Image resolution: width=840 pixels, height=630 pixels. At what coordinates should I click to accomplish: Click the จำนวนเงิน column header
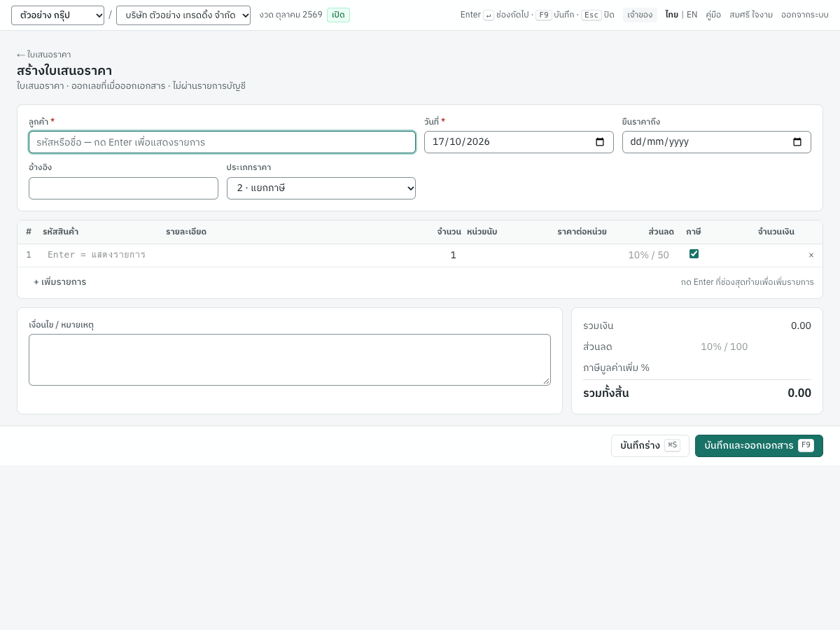coord(776,232)
